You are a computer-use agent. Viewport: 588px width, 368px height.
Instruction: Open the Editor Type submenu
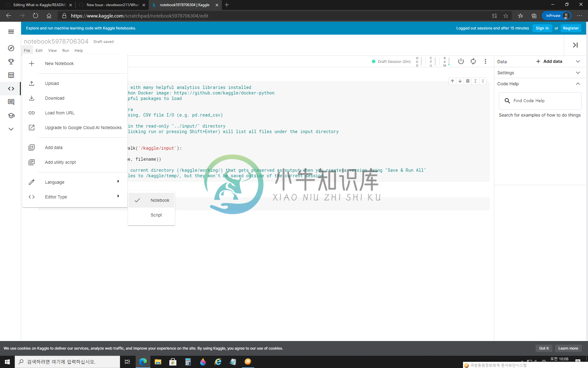(x=75, y=197)
